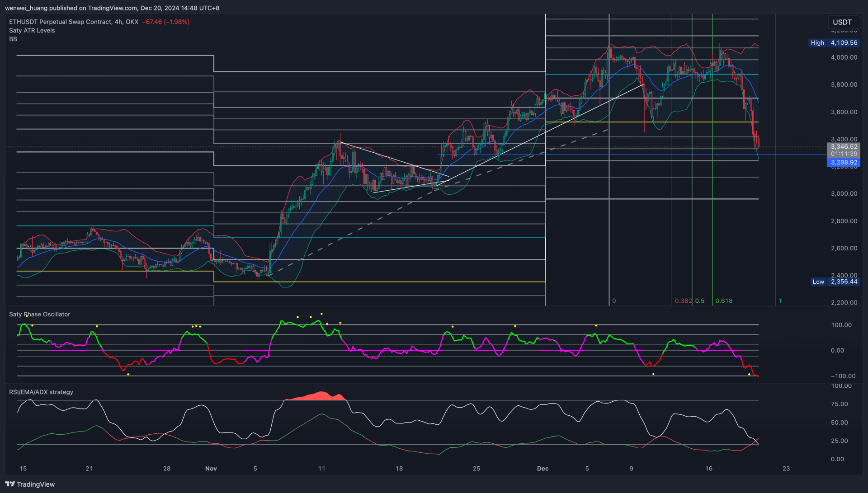868x493 pixels.
Task: Select the RSI/EMA/ADX strategy pane label
Action: point(41,392)
